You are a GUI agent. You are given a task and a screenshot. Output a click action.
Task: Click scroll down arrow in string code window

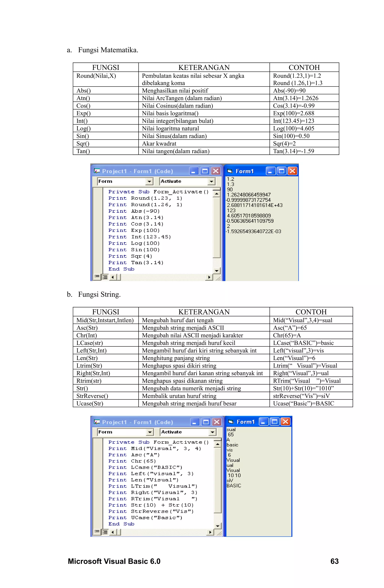[x=217, y=526]
